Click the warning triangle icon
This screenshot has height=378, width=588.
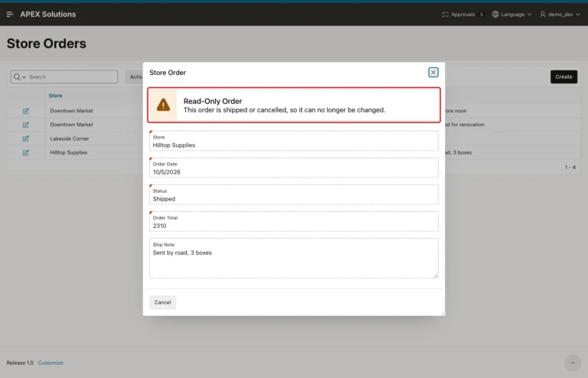tap(163, 105)
